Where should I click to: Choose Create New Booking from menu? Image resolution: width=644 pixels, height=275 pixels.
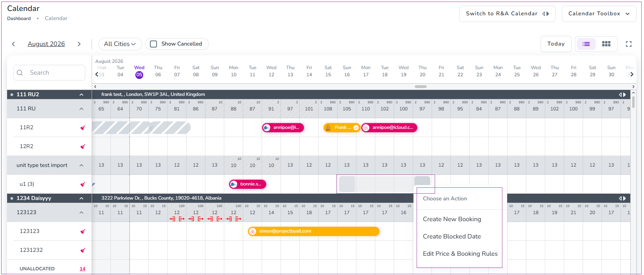(452, 219)
